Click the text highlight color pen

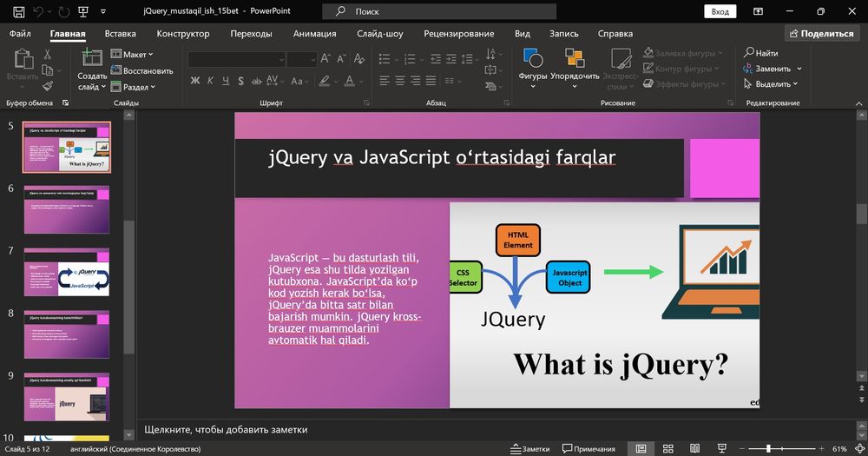[325, 81]
